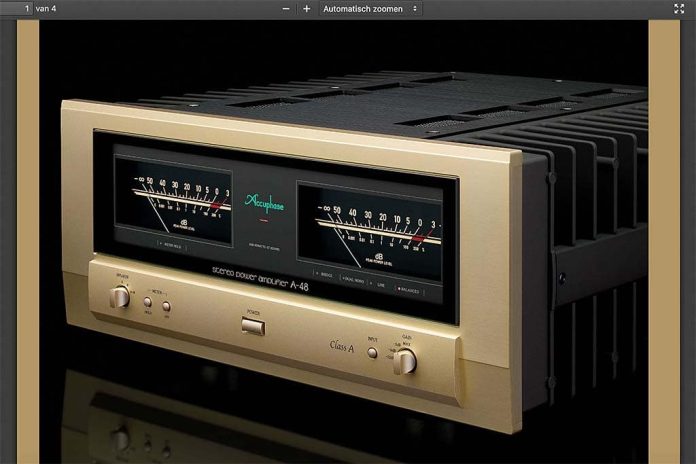696x464 pixels.
Task: Click the zoom in plus button
Action: (306, 9)
